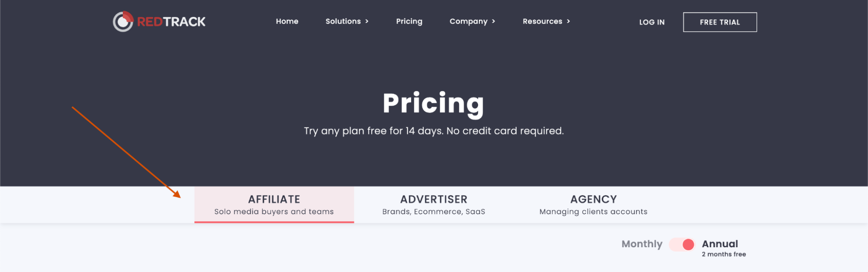Click the Pricing page heading

[x=433, y=104]
